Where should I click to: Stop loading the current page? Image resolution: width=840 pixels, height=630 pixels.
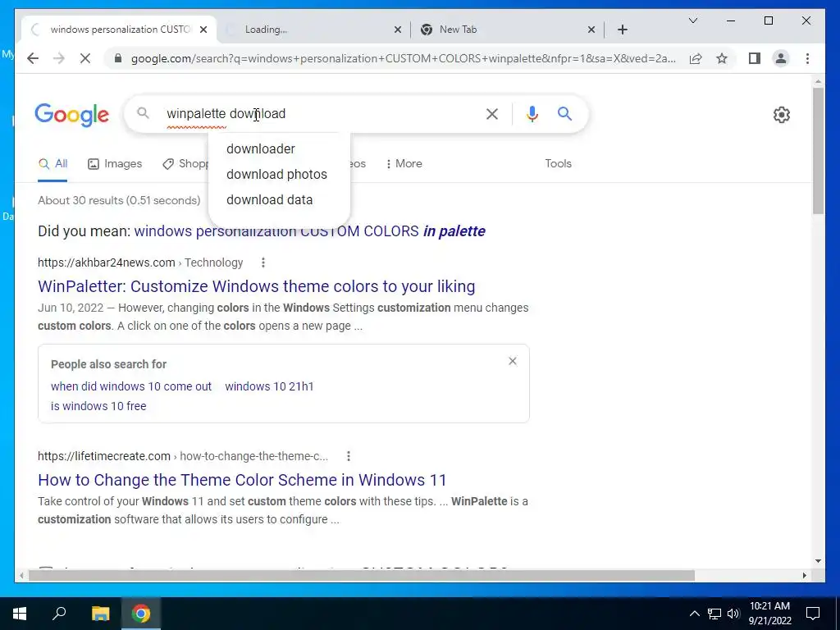tap(85, 58)
